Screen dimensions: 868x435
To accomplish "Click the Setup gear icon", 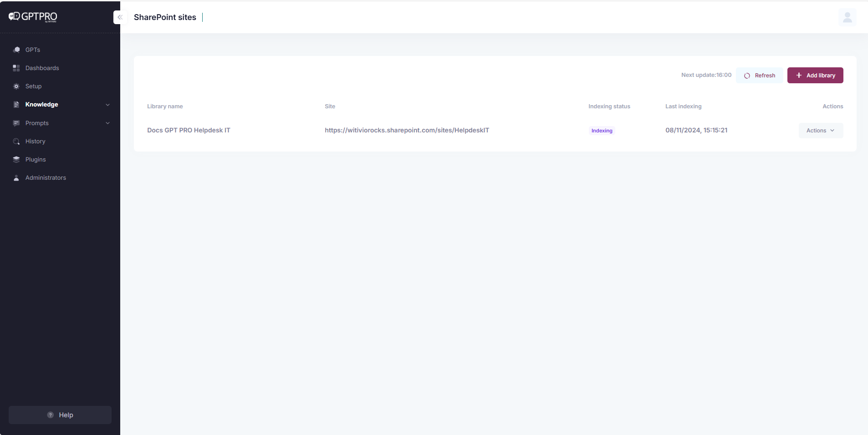I will tap(16, 86).
